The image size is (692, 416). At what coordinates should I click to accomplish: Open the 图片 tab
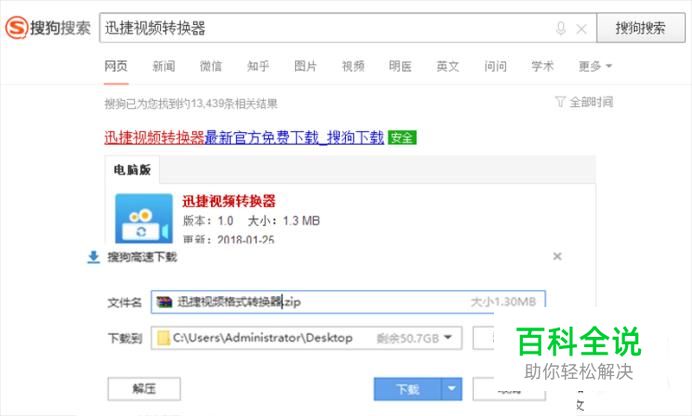305,66
